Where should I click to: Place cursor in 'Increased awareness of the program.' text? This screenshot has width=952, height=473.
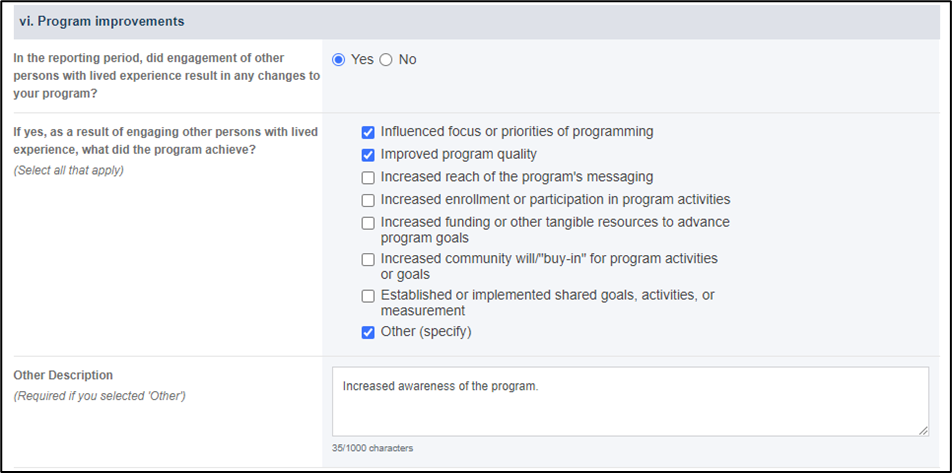(441, 386)
